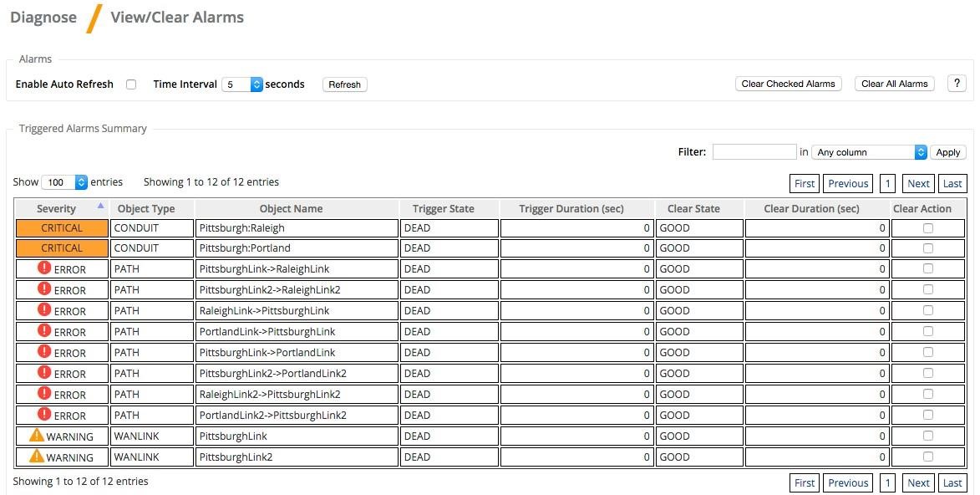The height and width of the screenshot is (495, 980).
Task: Click Severity column sort arrow
Action: tap(100, 205)
